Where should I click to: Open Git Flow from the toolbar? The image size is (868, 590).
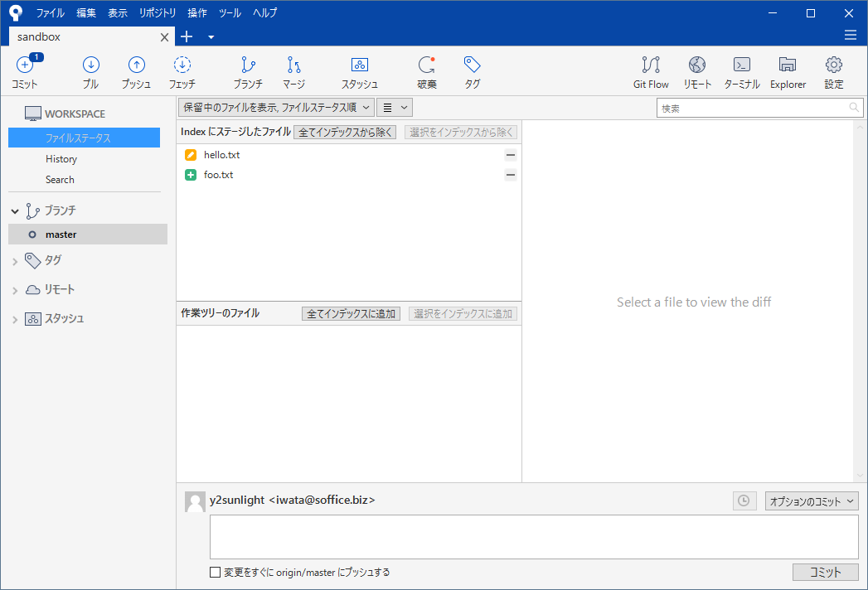pyautogui.click(x=651, y=66)
